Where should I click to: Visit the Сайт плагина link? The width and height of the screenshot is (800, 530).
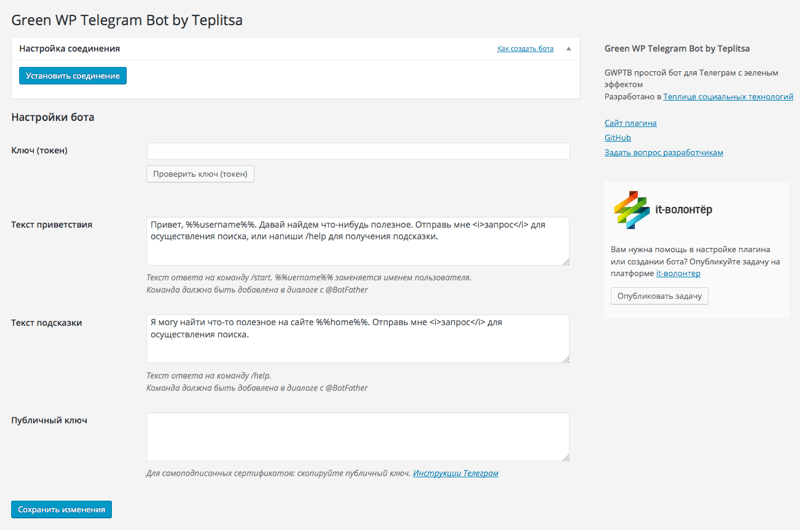(x=630, y=123)
